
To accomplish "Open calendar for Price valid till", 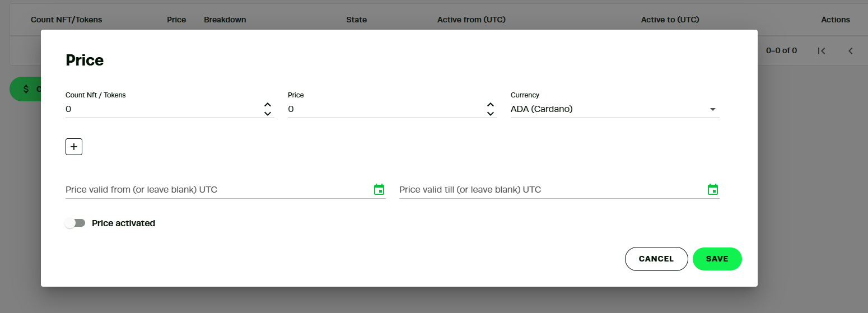I will point(713,189).
